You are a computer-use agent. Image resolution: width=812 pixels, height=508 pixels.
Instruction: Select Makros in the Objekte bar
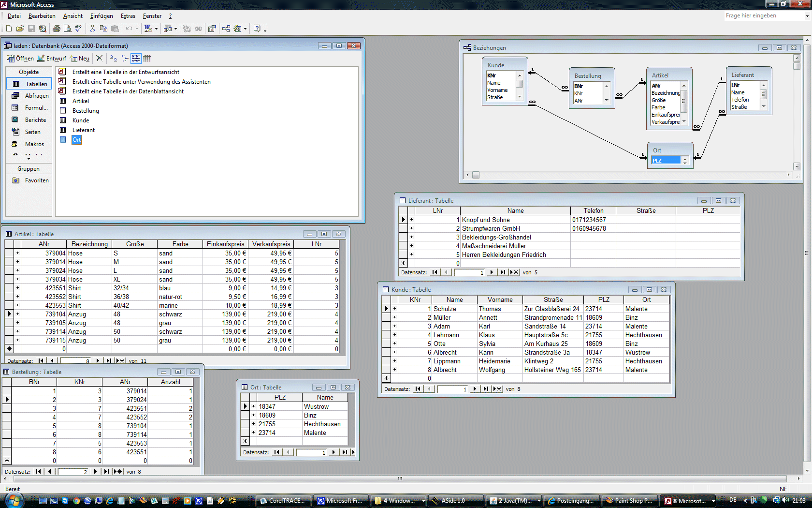point(29,144)
